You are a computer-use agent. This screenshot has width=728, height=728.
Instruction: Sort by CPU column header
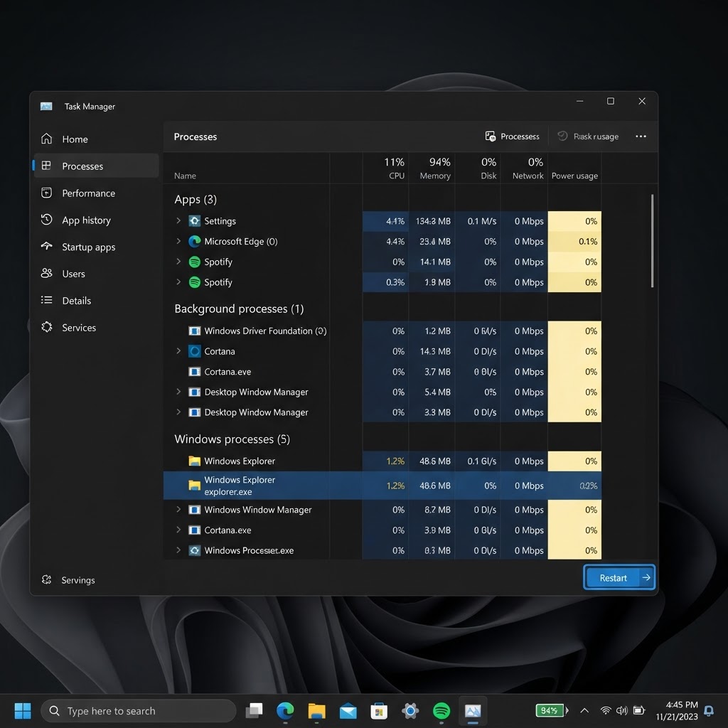(386, 168)
